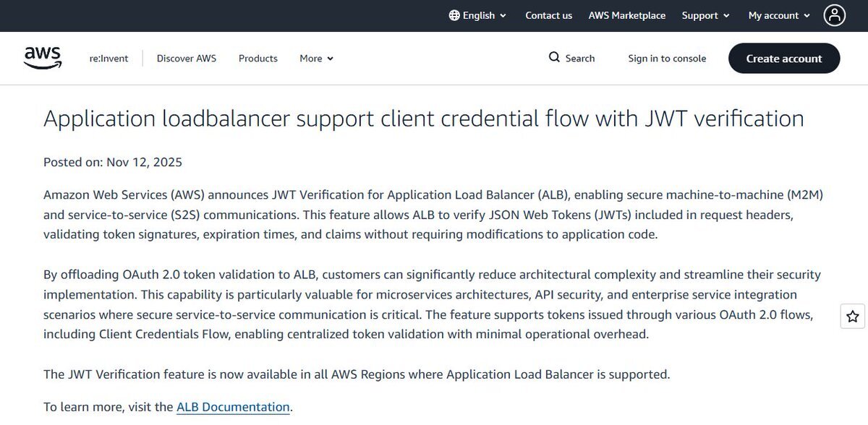Click the search magnifier icon
This screenshot has height=425, width=868.
554,58
